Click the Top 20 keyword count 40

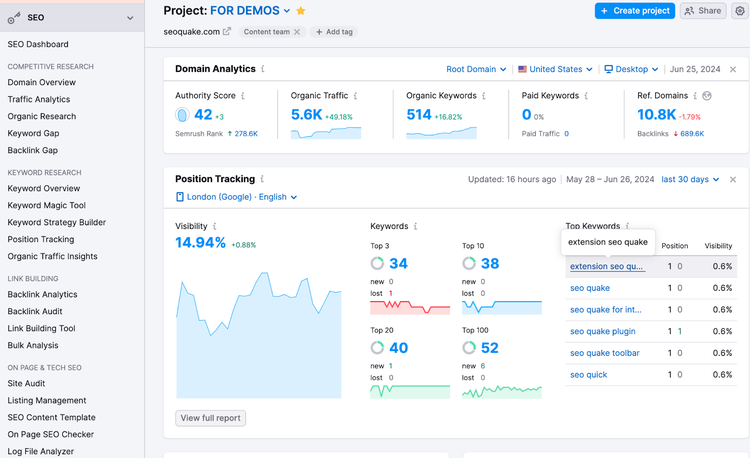(x=398, y=348)
